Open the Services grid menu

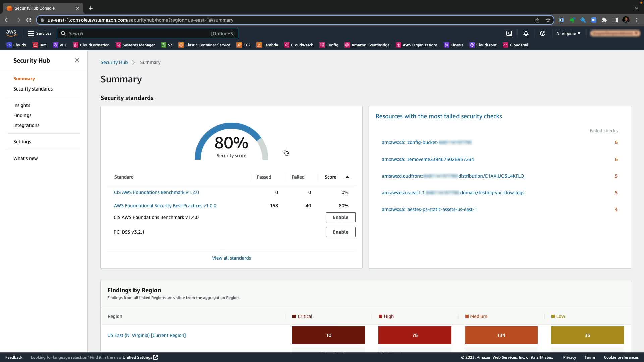click(31, 33)
